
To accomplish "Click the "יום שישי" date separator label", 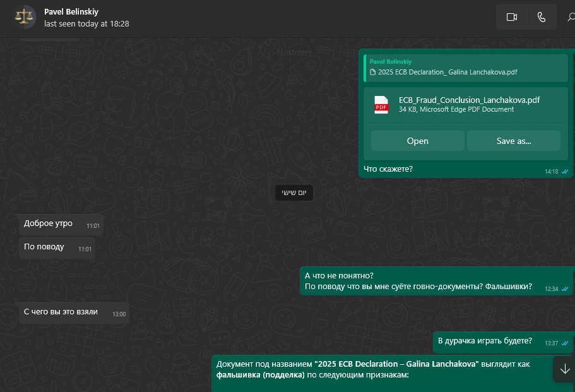I will (294, 193).
